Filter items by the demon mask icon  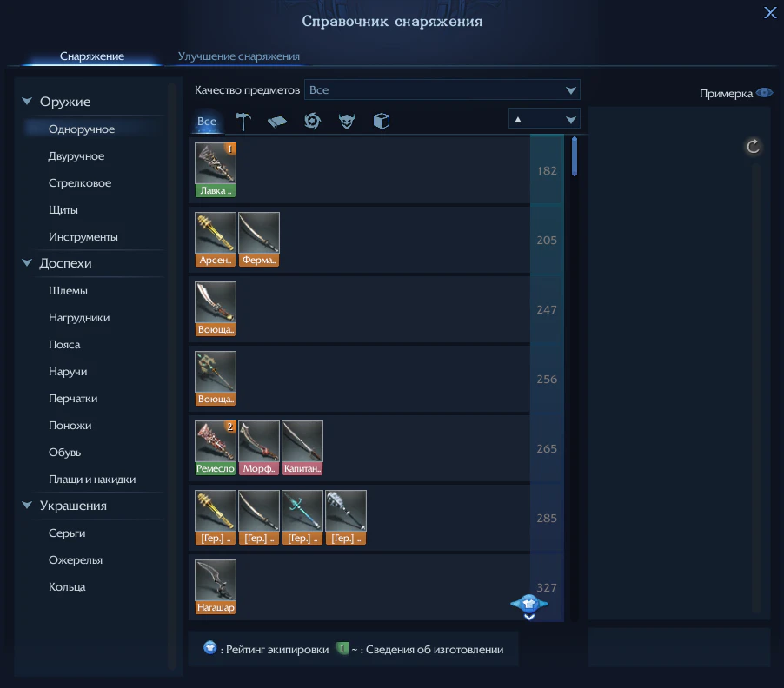click(x=347, y=121)
